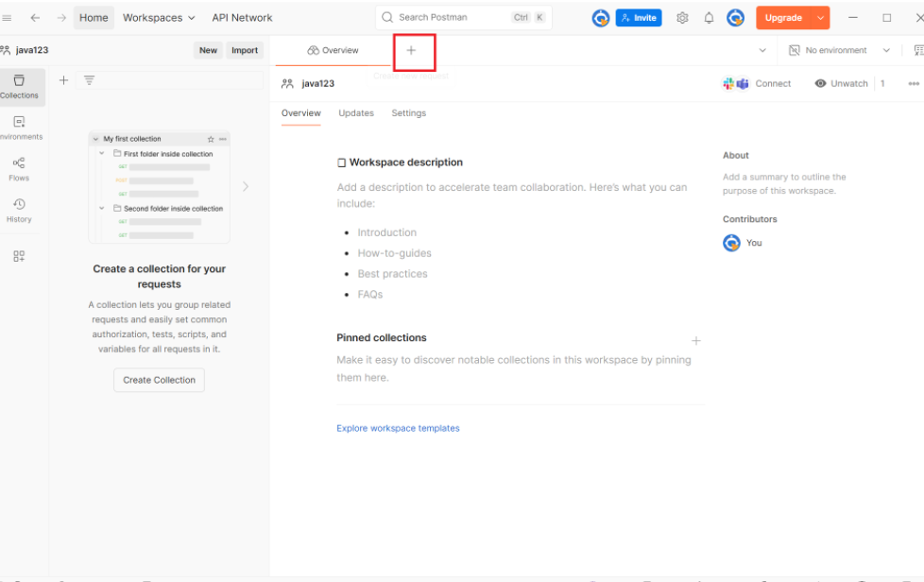This screenshot has width=924, height=582.
Task: Go back with the left arrow
Action: (x=35, y=18)
